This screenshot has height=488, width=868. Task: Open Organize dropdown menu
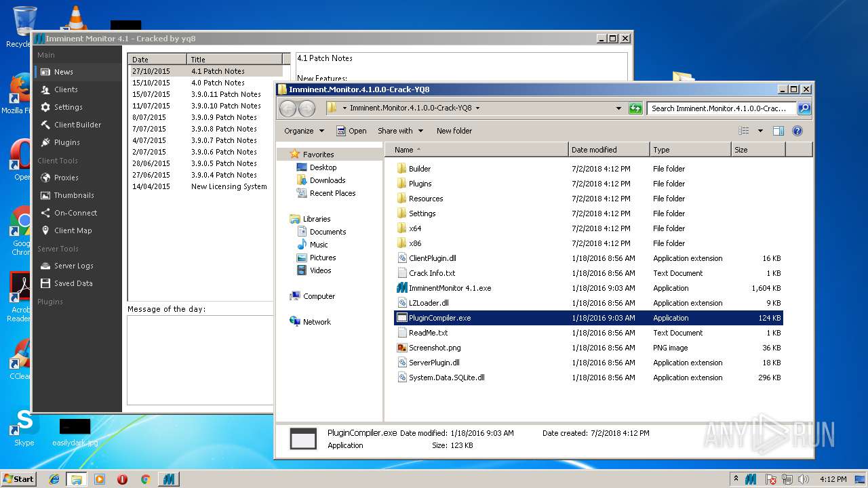304,131
